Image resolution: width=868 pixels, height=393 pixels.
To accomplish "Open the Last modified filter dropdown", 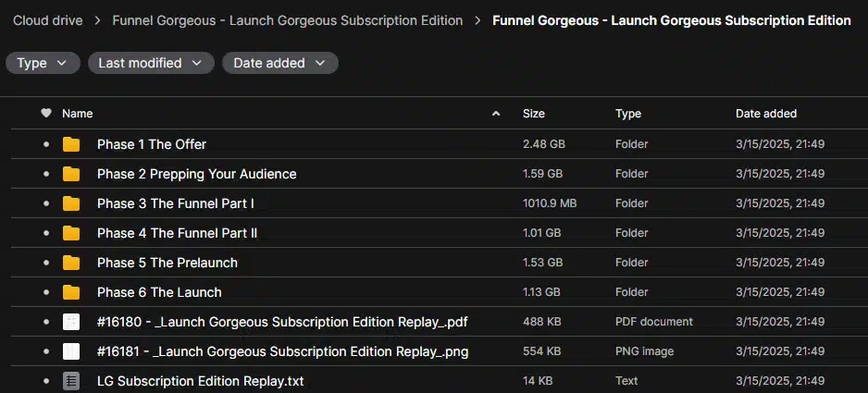I will (151, 63).
